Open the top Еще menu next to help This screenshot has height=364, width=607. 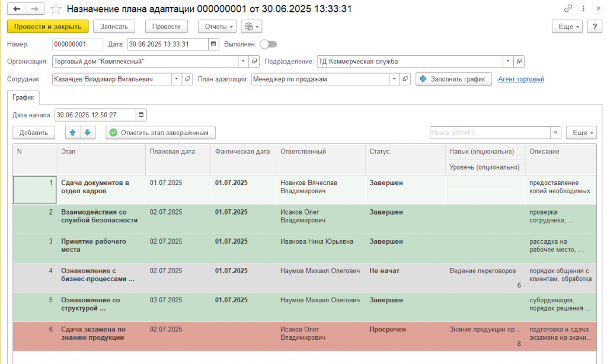tap(567, 27)
